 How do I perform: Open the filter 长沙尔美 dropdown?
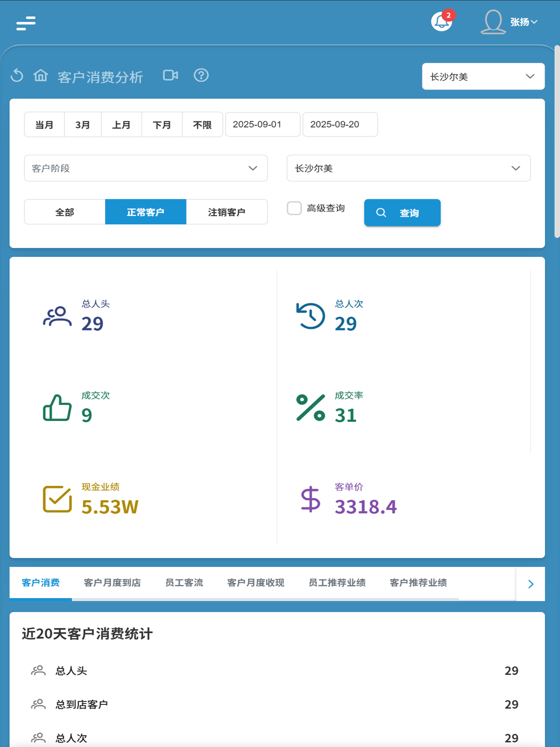[409, 168]
